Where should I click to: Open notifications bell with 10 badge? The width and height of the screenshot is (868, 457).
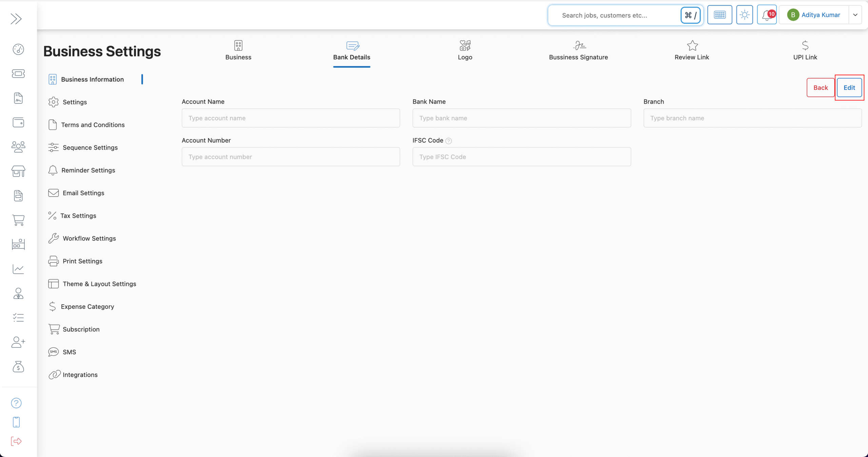point(767,15)
